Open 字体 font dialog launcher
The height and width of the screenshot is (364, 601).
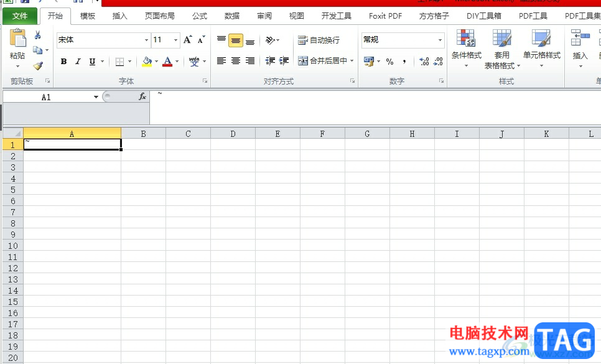coord(205,81)
